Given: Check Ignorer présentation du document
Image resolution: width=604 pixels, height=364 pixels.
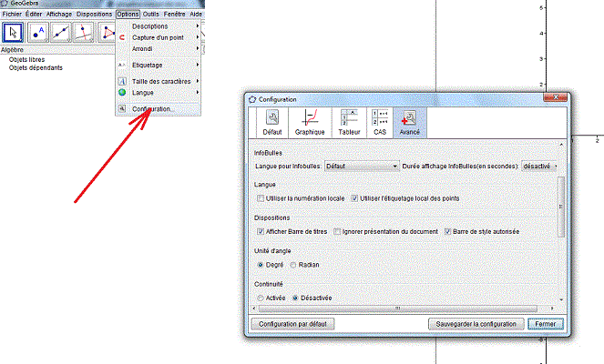Looking at the screenshot, I should click(337, 231).
